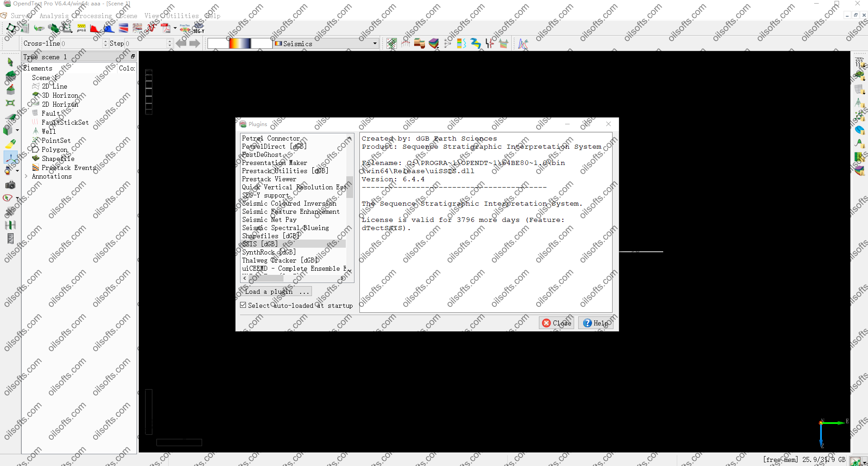Open the Seismics color table dropdown
The height and width of the screenshot is (466, 868).
326,43
